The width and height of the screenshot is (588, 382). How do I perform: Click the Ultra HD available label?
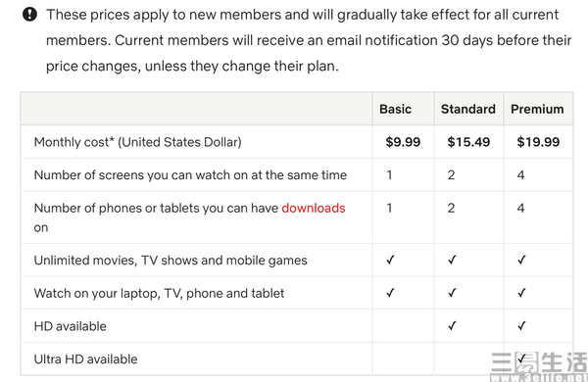click(85, 359)
